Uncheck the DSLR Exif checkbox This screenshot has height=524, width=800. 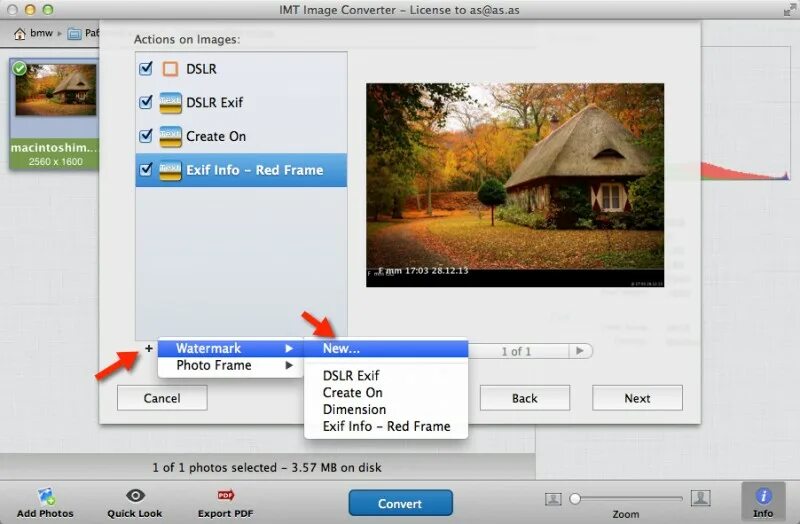[146, 102]
